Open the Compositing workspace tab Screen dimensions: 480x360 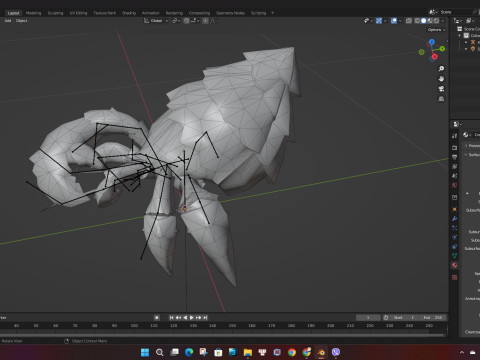[x=199, y=13]
